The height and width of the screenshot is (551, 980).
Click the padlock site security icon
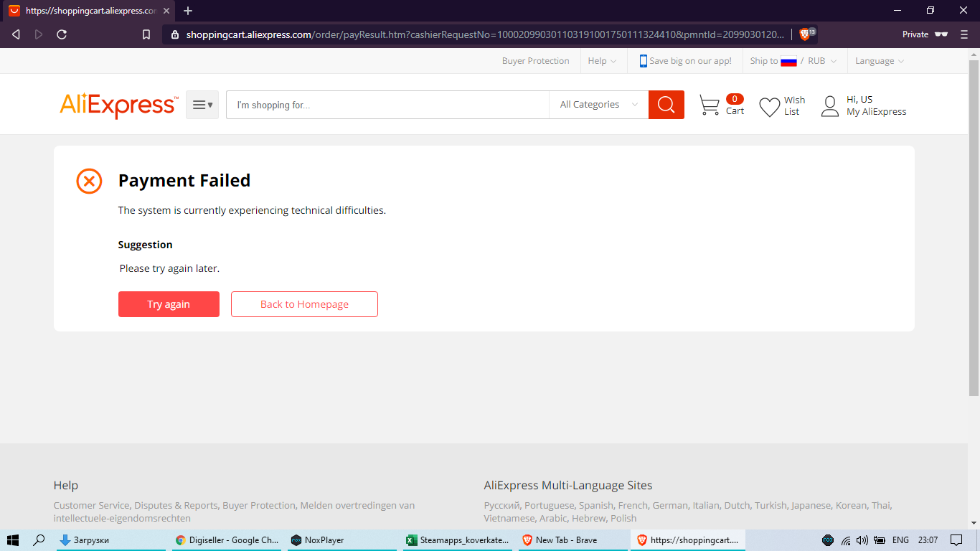pos(174,34)
